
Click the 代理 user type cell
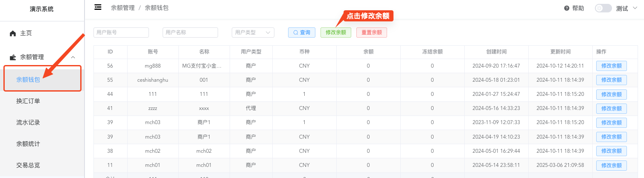coord(251,108)
